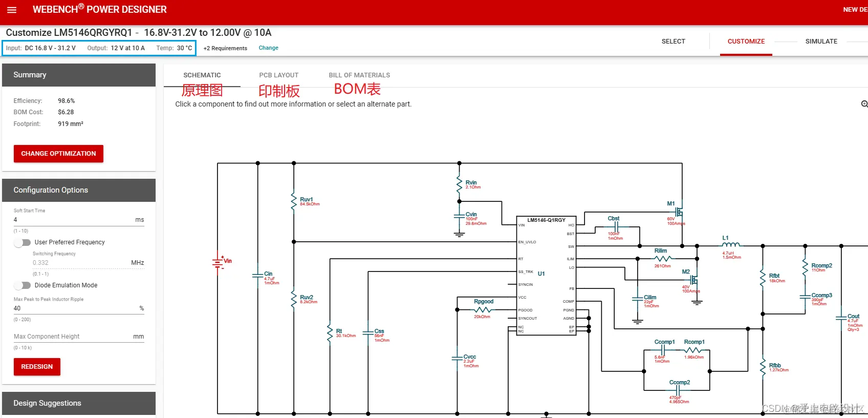Screen dimensions: 868x418
Task: Click the input DC 16.8 V - 31.2 V text
Action: tap(50, 48)
